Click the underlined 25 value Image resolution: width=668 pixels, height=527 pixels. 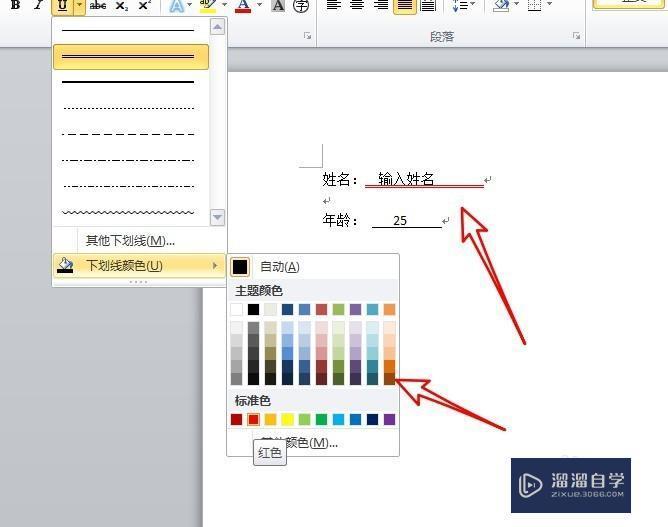point(400,221)
